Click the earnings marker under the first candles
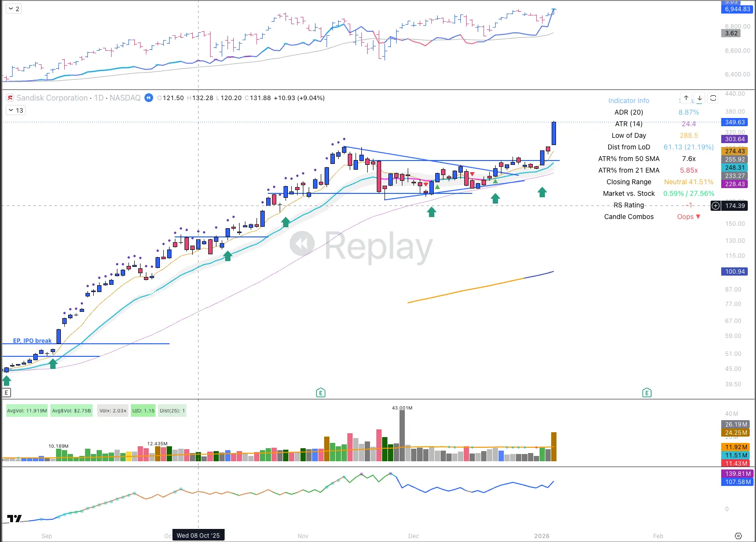Viewport: 756px width, 542px height. point(6,393)
